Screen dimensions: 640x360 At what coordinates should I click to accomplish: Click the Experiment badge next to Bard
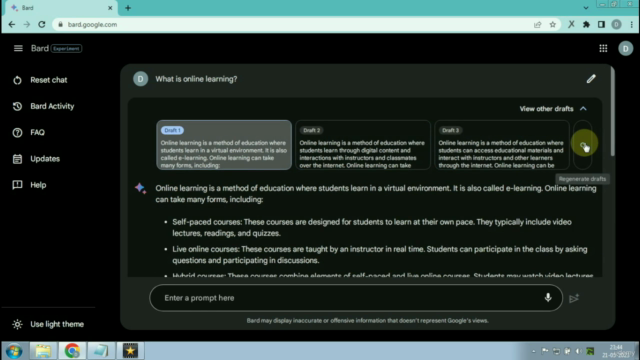pos(67,49)
